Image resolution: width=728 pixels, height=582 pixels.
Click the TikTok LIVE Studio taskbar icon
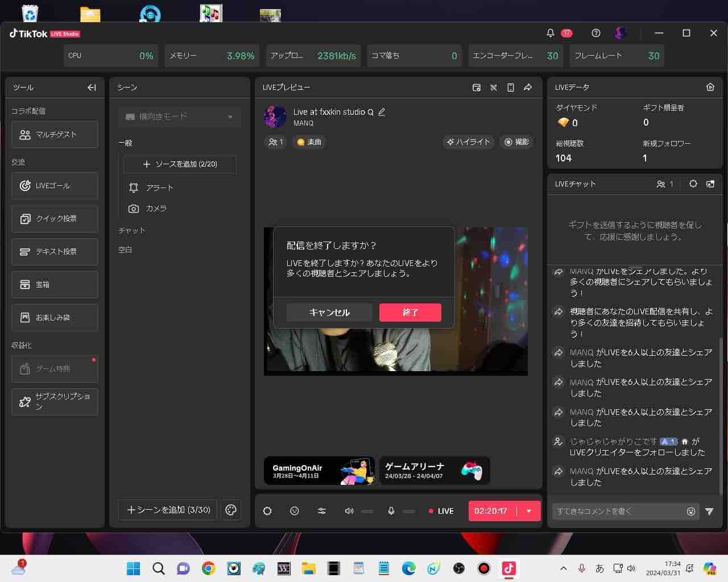(x=509, y=568)
